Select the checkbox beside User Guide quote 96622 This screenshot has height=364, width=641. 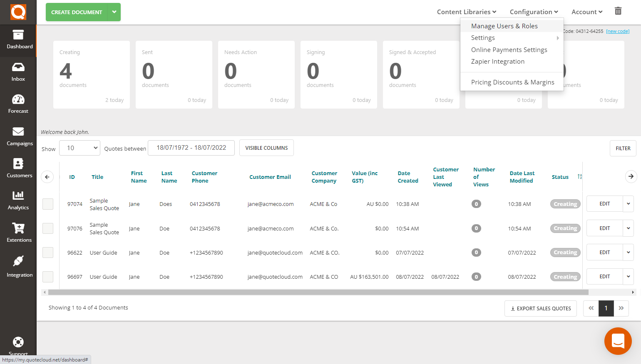click(47, 253)
